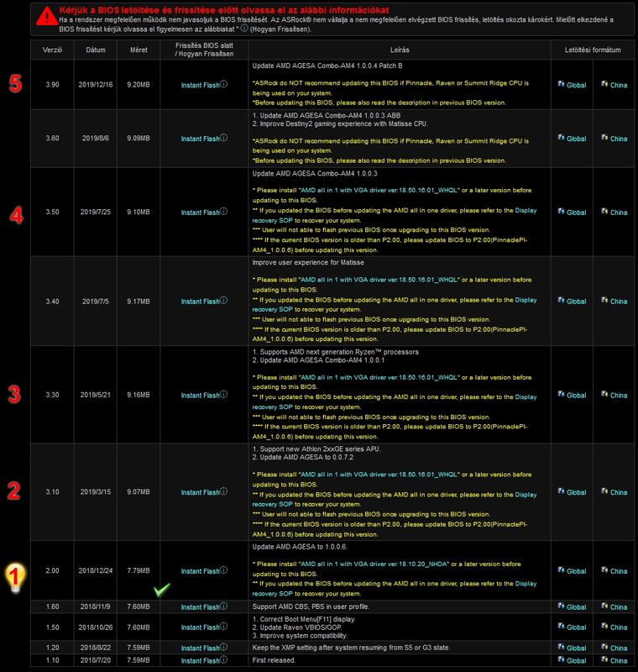638x672 pixels.
Task: Open AMD all in 1 driver link in 3.30 row
Action: [x=379, y=377]
